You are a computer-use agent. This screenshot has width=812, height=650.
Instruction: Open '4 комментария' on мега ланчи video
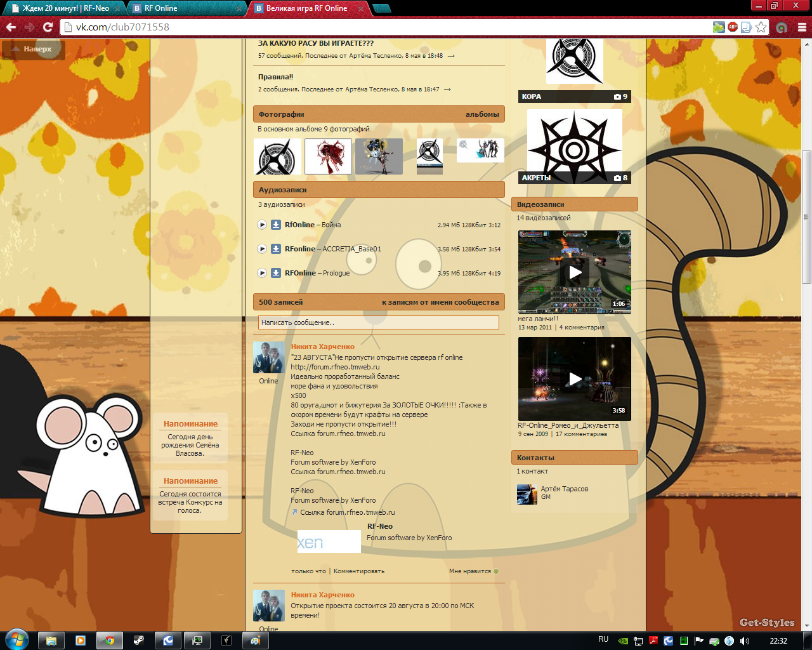click(x=582, y=328)
